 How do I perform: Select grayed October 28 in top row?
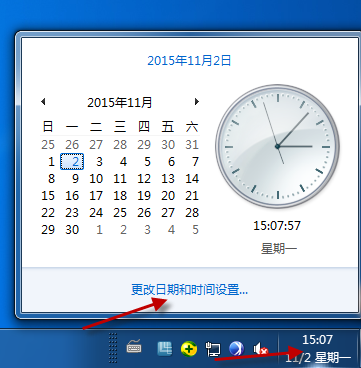[120, 145]
